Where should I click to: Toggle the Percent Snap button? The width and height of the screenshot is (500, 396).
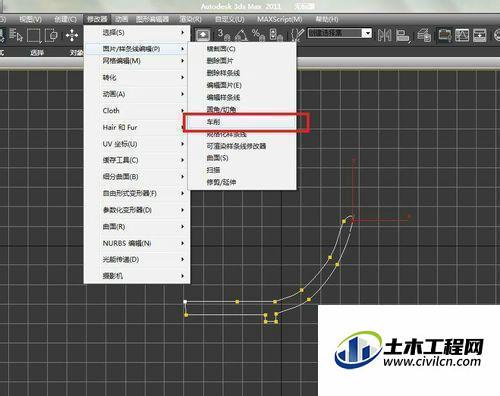[258, 35]
